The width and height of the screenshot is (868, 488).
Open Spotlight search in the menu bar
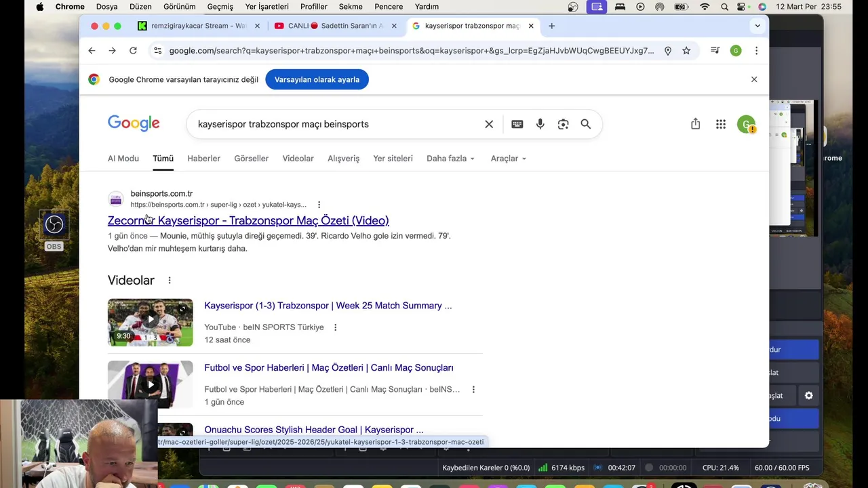[725, 7]
